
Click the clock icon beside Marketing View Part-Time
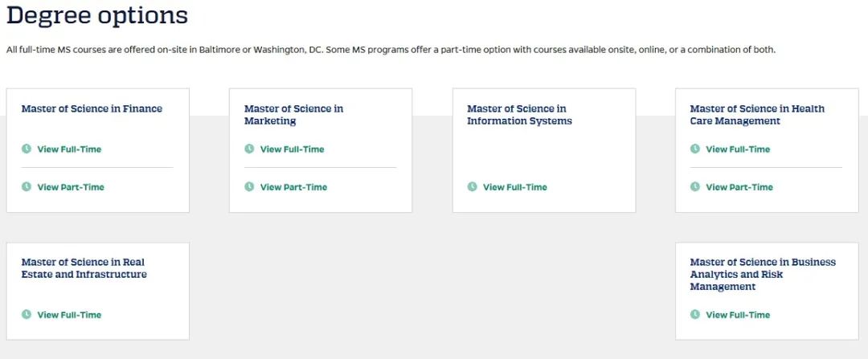pos(249,186)
